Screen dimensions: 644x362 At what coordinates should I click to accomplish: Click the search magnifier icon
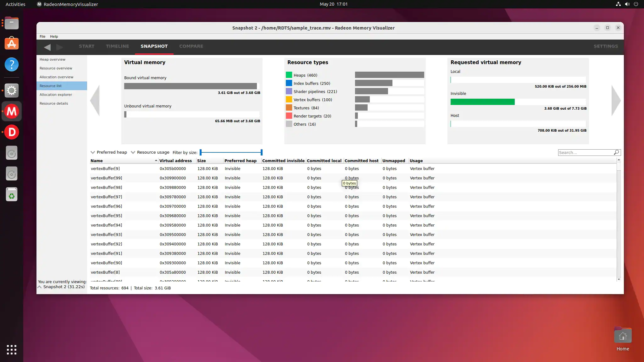pyautogui.click(x=616, y=152)
